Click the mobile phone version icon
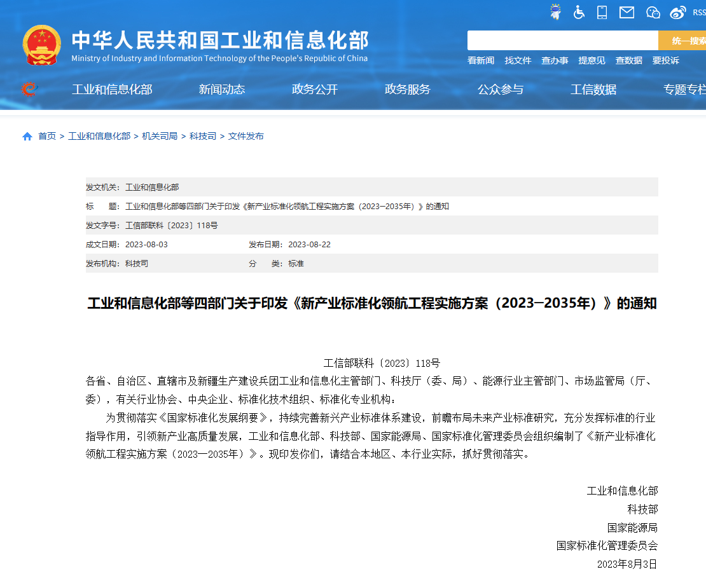706x588 pixels. [x=602, y=12]
